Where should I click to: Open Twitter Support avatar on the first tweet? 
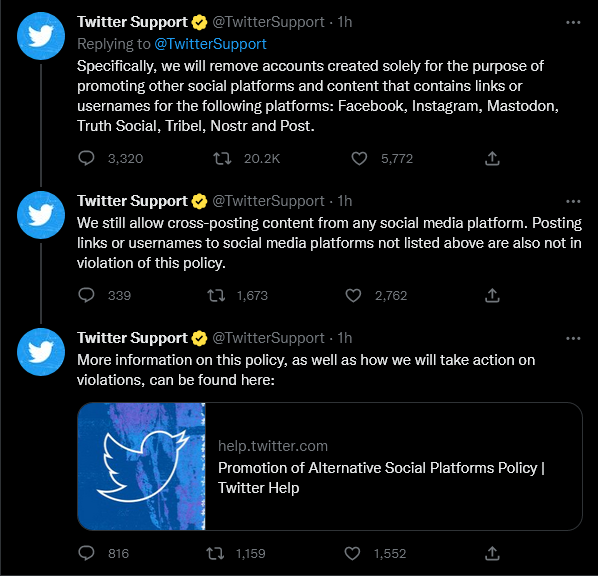pyautogui.click(x=41, y=36)
